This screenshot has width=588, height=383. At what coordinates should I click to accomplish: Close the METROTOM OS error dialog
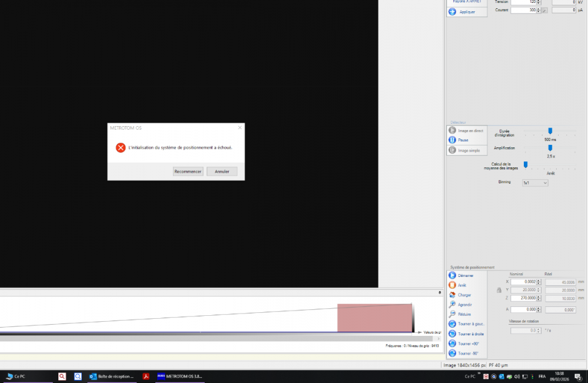pyautogui.click(x=240, y=127)
